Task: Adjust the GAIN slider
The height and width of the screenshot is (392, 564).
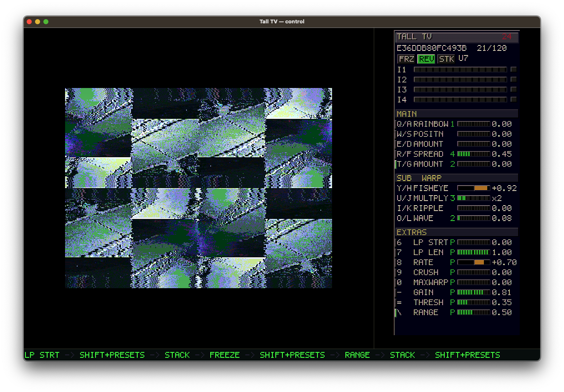Action: coord(473,292)
